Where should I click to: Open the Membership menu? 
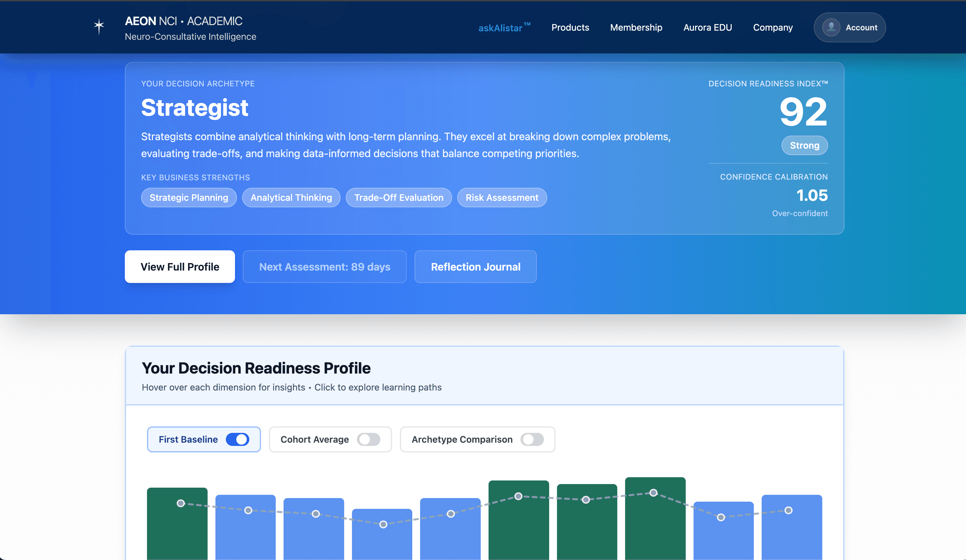click(x=636, y=28)
